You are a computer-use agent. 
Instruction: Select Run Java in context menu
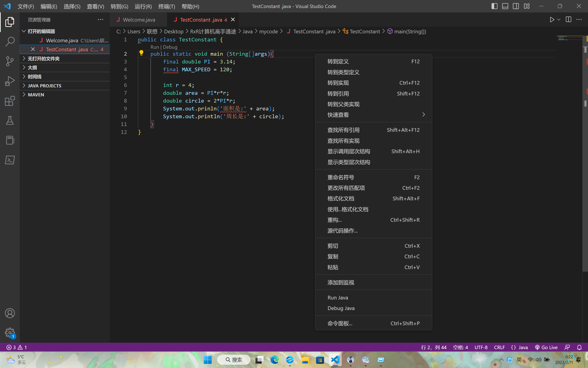373,297
